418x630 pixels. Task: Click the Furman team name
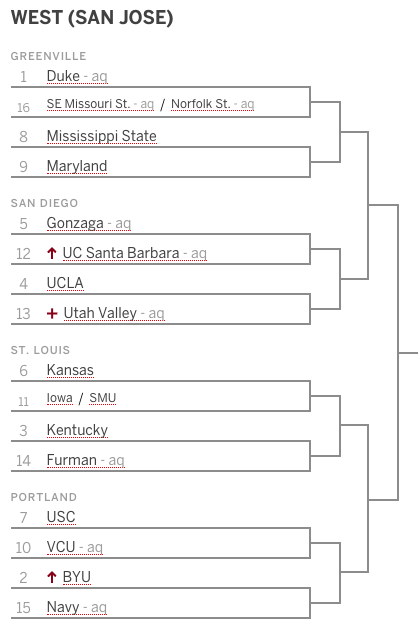coord(72,460)
